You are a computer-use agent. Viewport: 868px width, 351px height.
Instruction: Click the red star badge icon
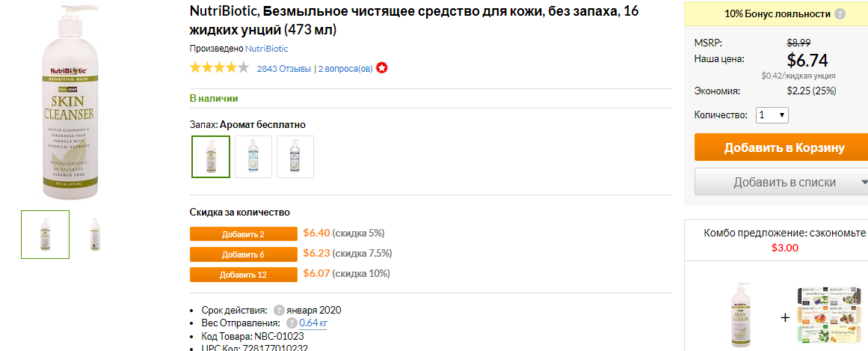[x=381, y=69]
